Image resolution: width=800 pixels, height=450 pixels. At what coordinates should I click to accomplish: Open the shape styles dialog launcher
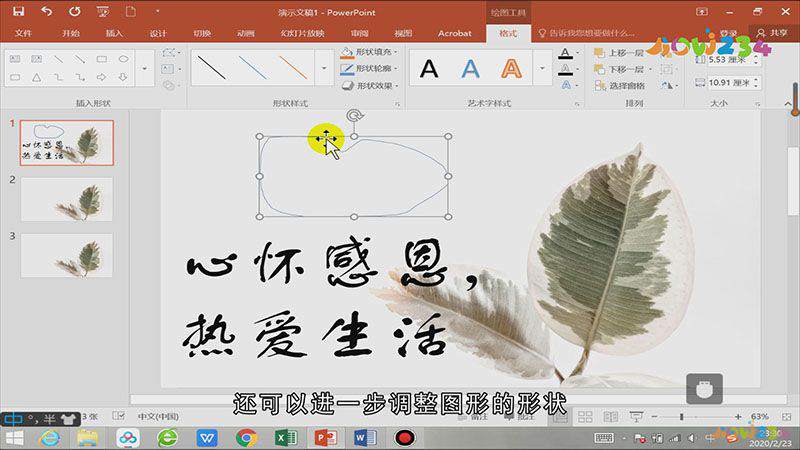coord(397,104)
